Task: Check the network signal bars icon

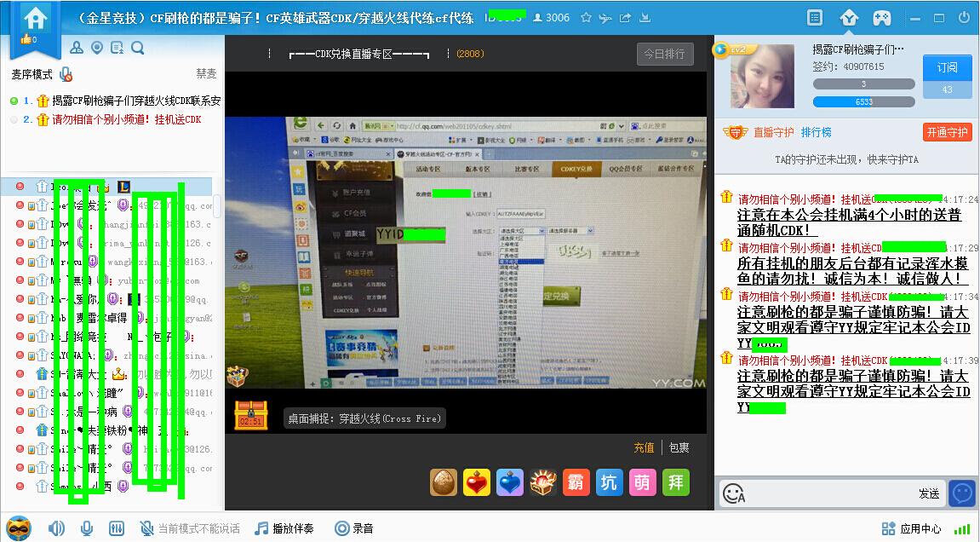Action: point(962,529)
